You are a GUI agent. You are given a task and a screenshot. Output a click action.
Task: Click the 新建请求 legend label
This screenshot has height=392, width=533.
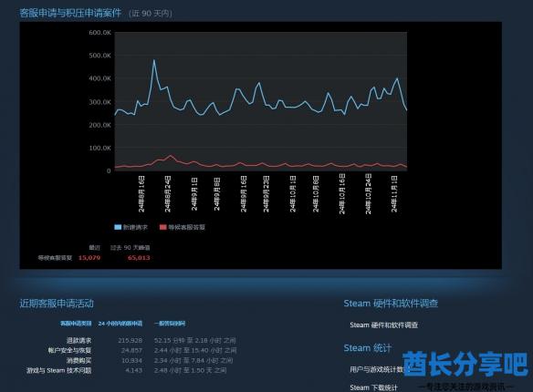(135, 227)
